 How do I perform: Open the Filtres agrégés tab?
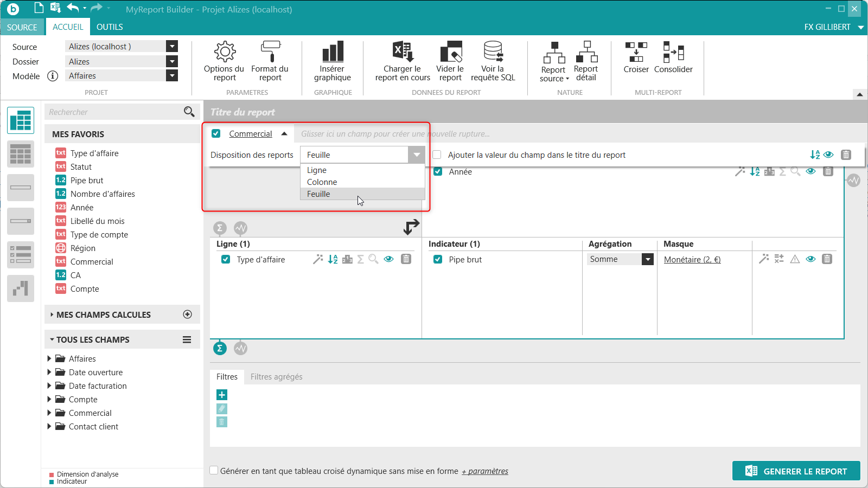(276, 377)
